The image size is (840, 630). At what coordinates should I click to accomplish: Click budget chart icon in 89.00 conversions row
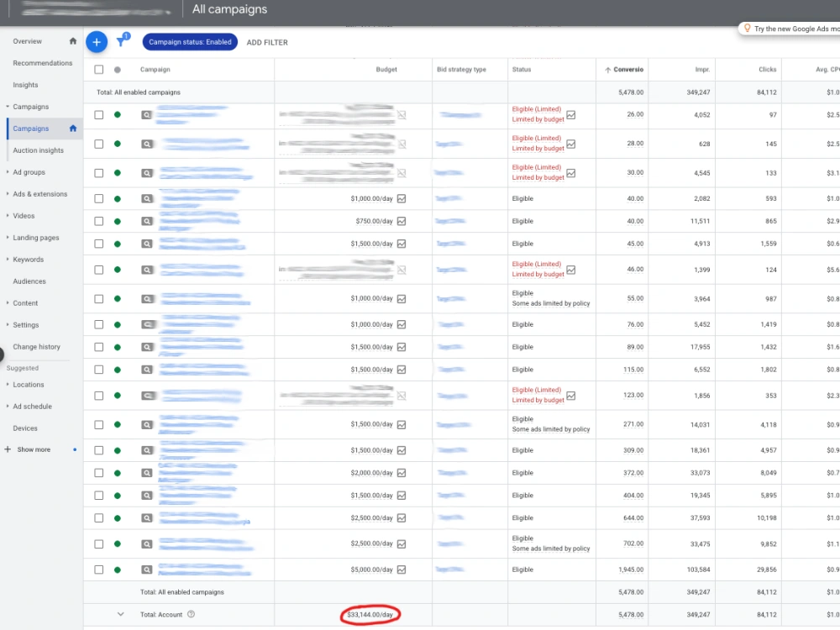point(402,347)
